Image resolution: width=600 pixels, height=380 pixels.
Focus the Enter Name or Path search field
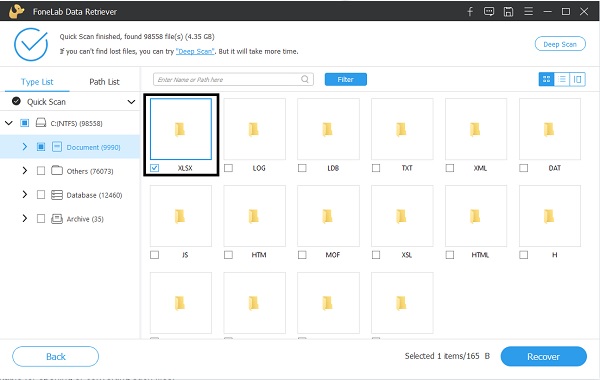[x=233, y=79]
